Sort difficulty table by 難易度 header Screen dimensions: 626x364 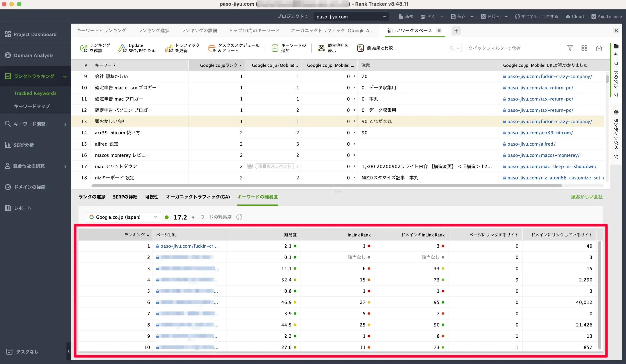(x=263, y=235)
